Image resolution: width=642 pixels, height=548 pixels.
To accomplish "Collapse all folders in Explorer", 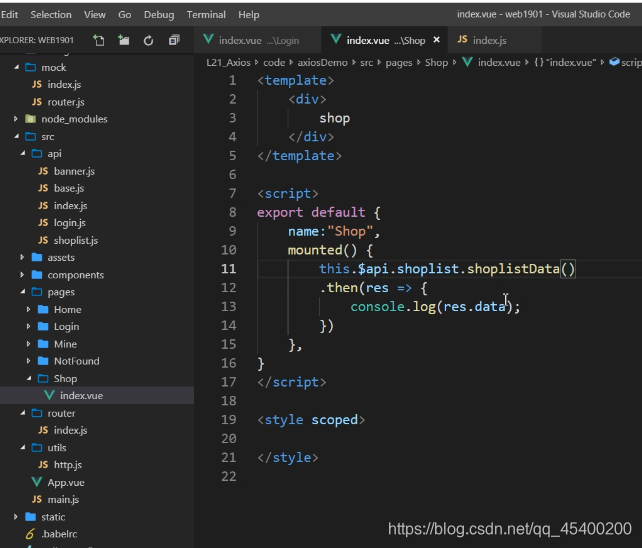I will [174, 40].
